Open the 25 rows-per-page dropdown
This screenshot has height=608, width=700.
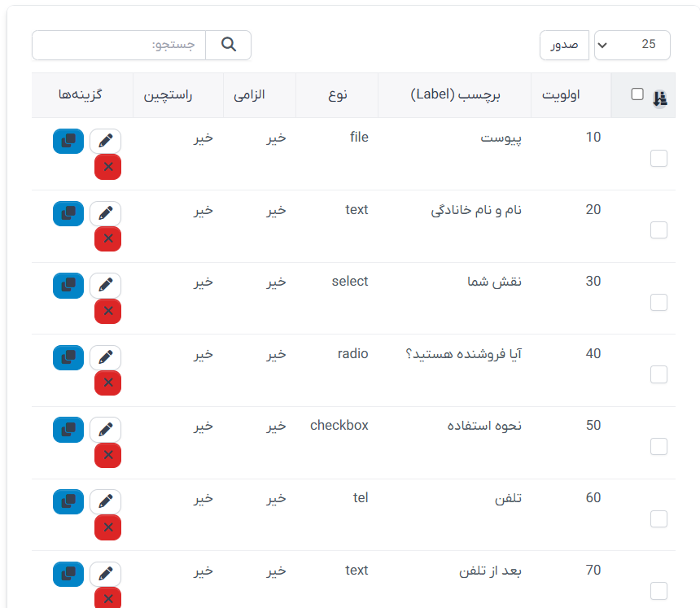[x=632, y=46]
